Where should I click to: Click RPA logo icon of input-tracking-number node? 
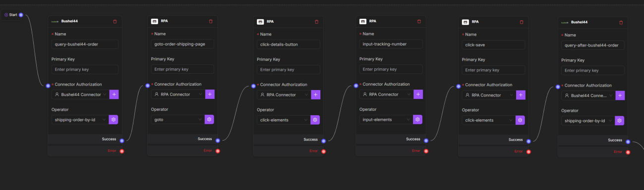pyautogui.click(x=363, y=21)
